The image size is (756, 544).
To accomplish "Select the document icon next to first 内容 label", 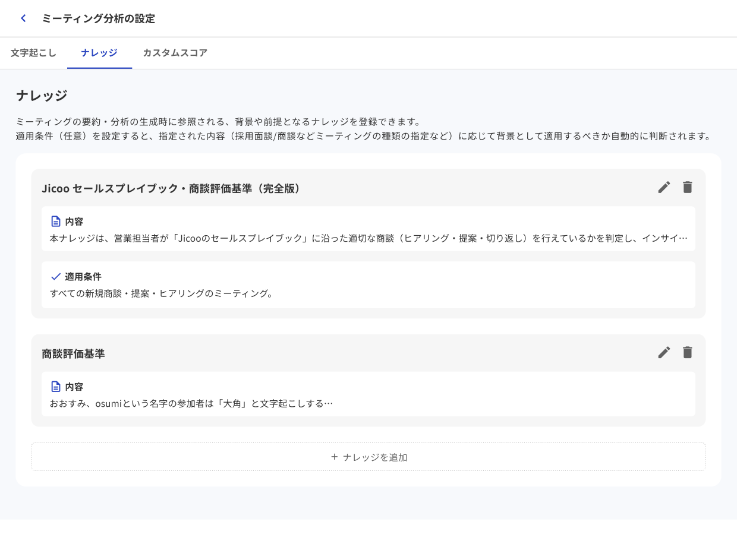I will 55,221.
